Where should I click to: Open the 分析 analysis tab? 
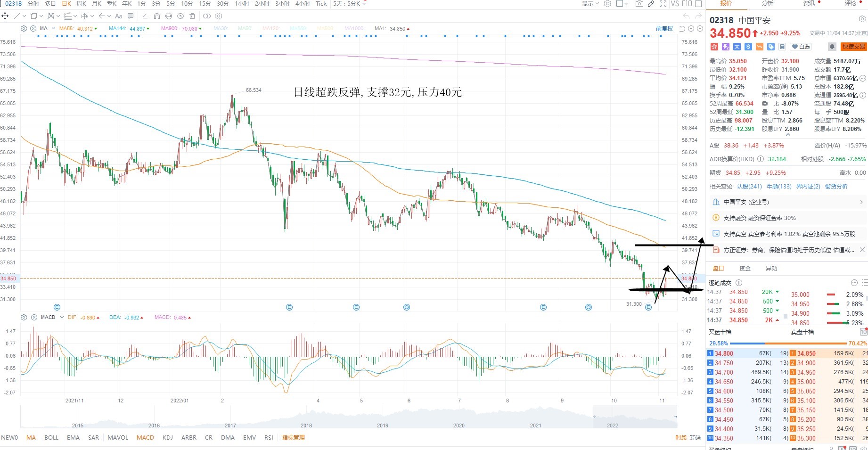pyautogui.click(x=768, y=3)
